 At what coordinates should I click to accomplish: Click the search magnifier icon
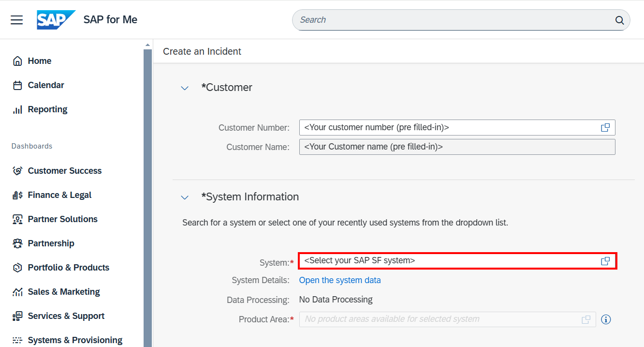(619, 20)
